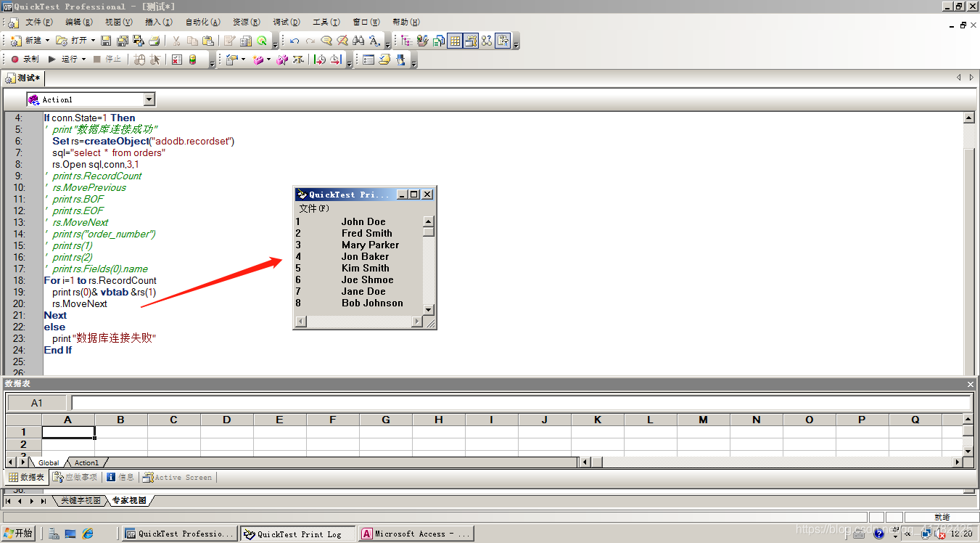Toggle the To Do pane toolbar button

(x=503, y=41)
